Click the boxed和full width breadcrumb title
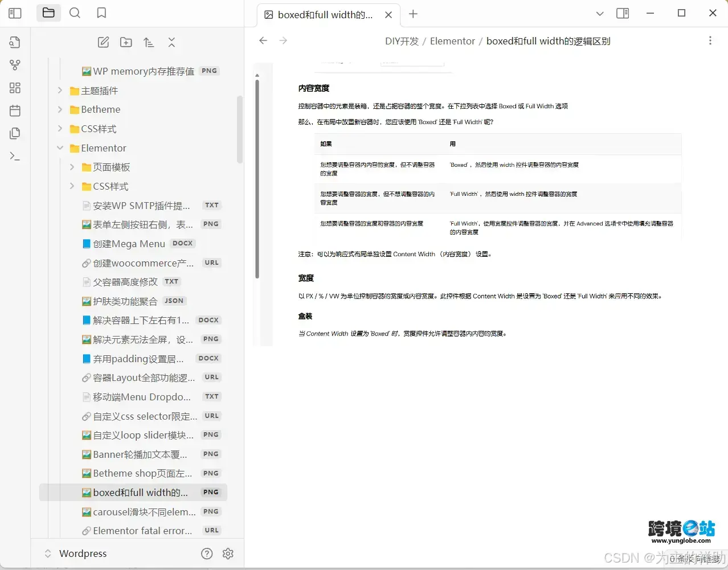Image resolution: width=728 pixels, height=570 pixels. [x=548, y=41]
